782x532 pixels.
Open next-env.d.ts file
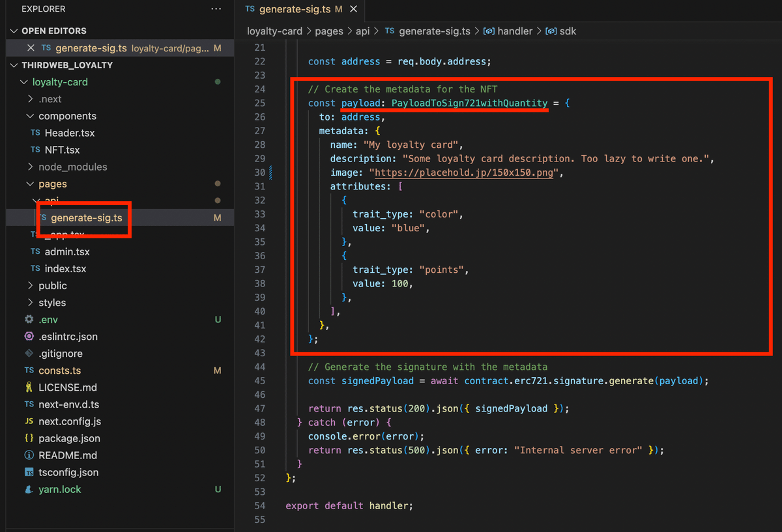pos(69,404)
